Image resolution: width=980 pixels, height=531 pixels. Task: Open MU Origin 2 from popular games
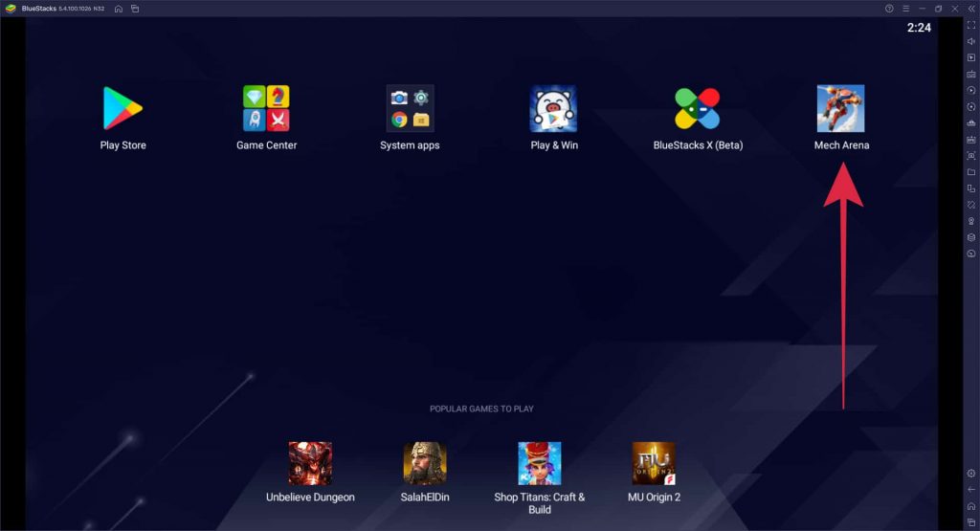click(x=654, y=463)
